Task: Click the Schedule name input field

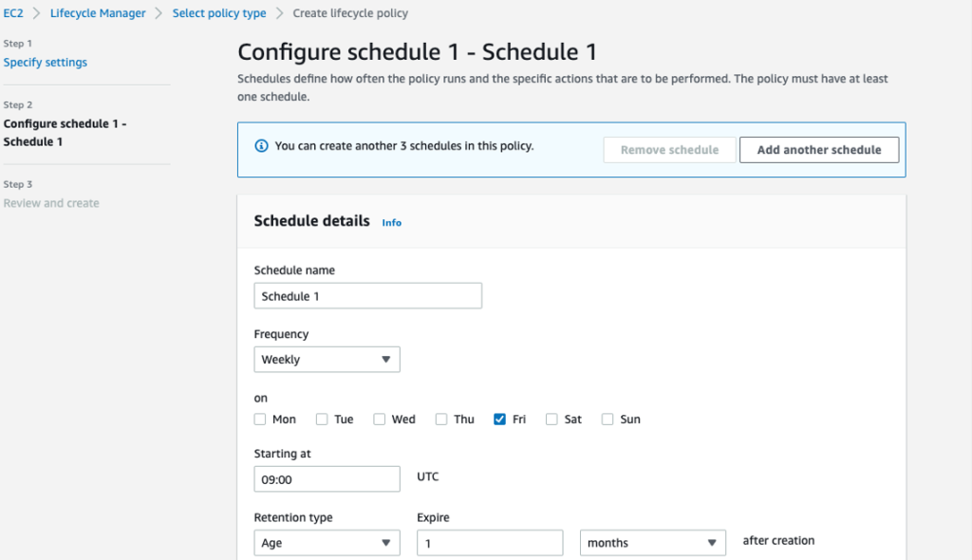Action: [367, 295]
